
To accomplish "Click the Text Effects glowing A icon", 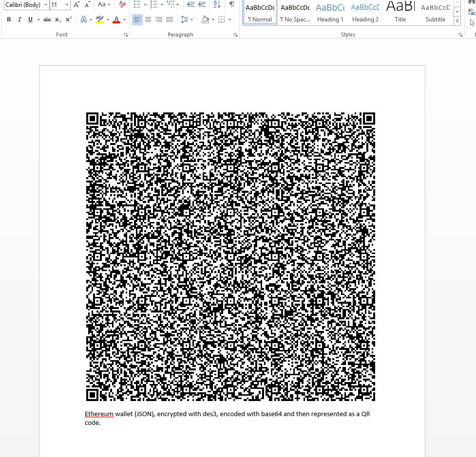I will [x=83, y=20].
